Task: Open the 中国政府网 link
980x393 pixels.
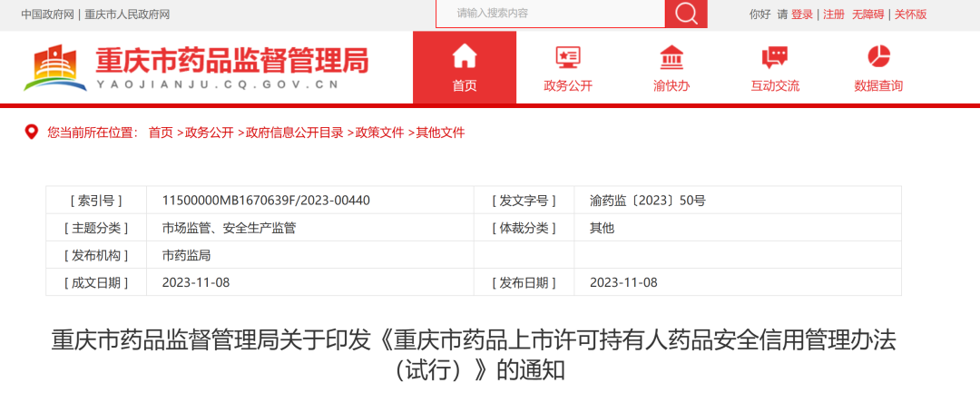Action: (x=47, y=14)
